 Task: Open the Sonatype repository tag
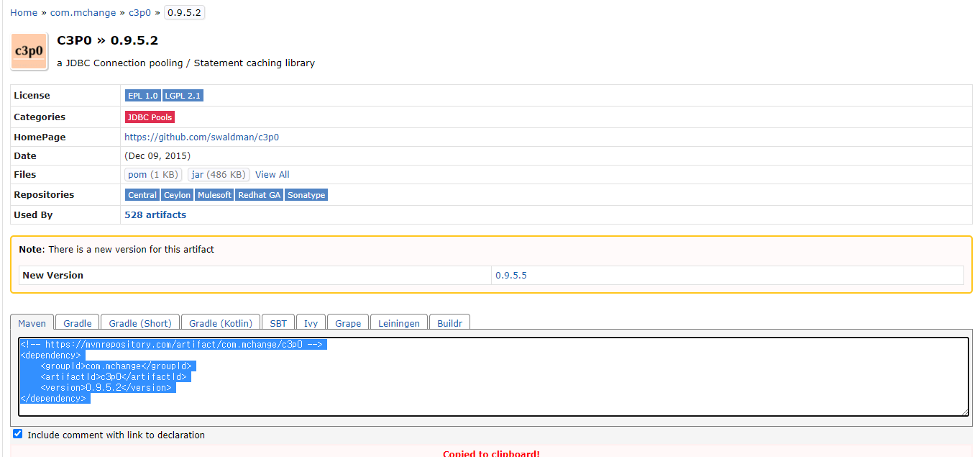[306, 195]
